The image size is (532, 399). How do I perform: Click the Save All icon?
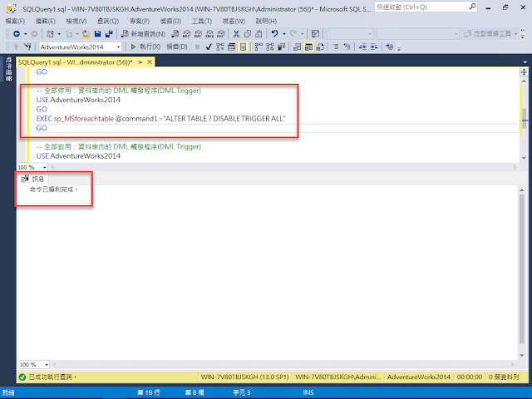tap(109, 33)
